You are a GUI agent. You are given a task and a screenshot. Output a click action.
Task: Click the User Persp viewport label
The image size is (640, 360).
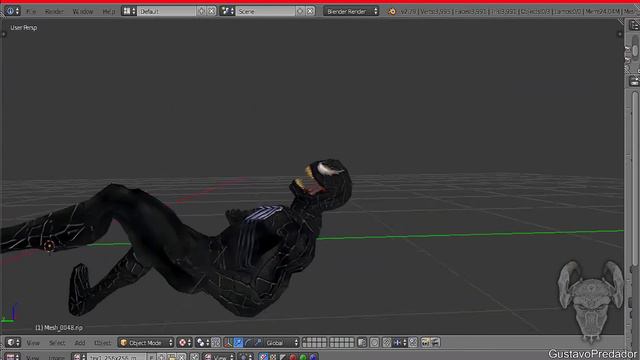(x=24, y=28)
